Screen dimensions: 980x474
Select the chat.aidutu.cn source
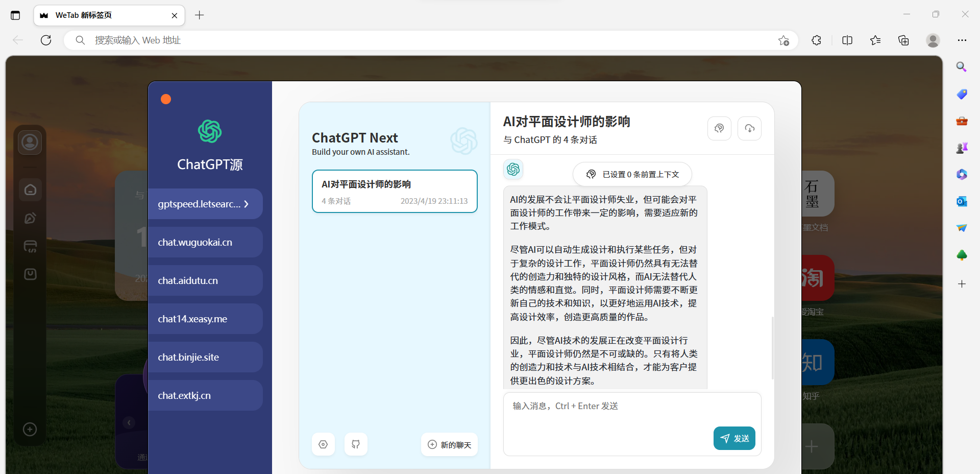[205, 280]
